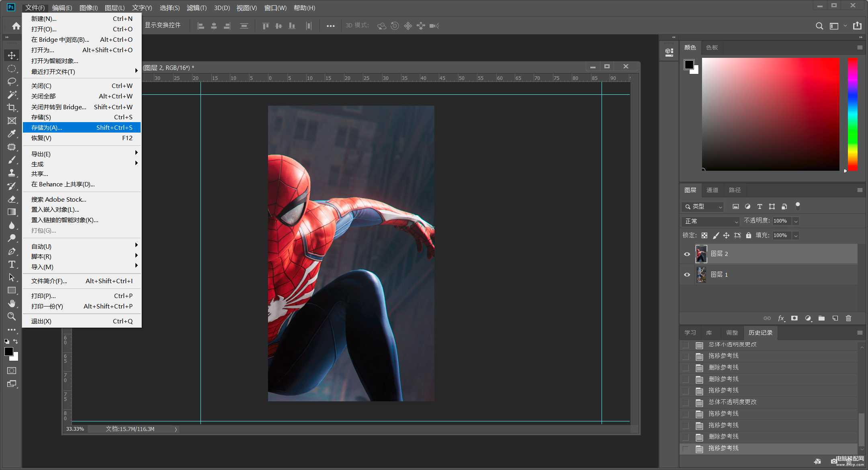Select the Move tool
This screenshot has height=470, width=868.
click(12, 55)
